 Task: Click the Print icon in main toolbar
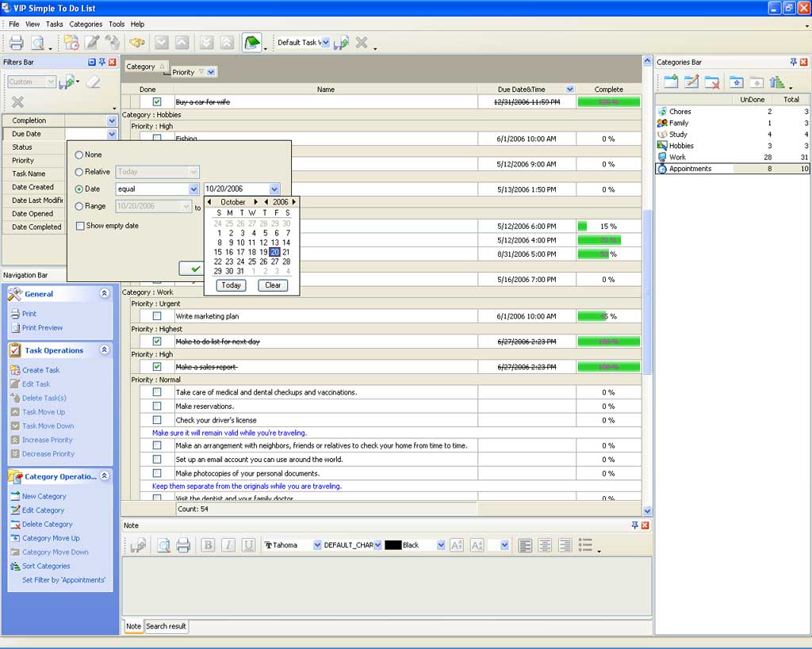(x=16, y=43)
